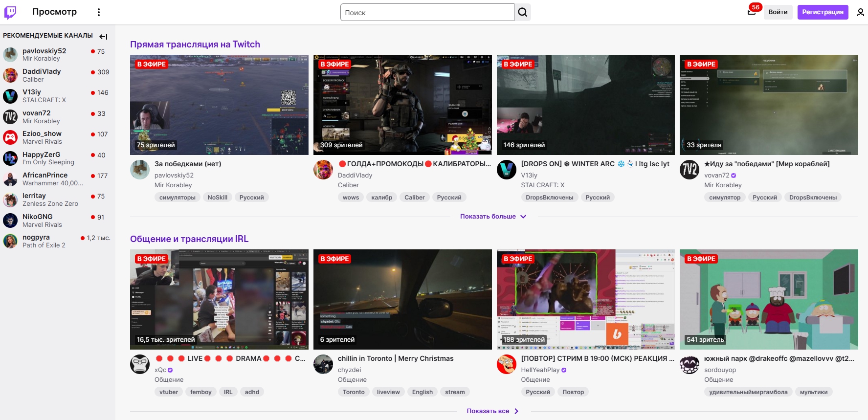Select the 'мультики' tag

pyautogui.click(x=814, y=392)
